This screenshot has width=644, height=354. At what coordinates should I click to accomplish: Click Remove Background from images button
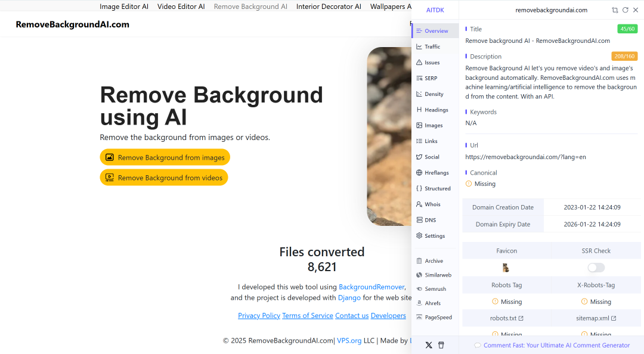pos(165,157)
